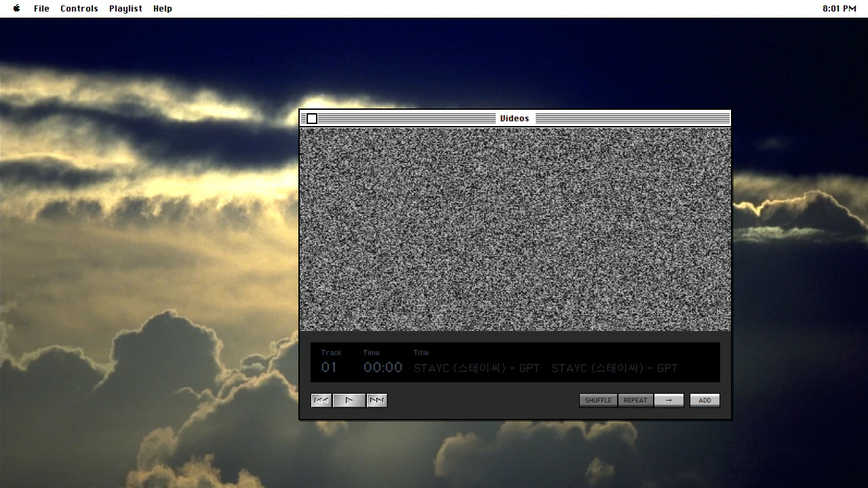
Task: Open the File menu
Action: (41, 8)
